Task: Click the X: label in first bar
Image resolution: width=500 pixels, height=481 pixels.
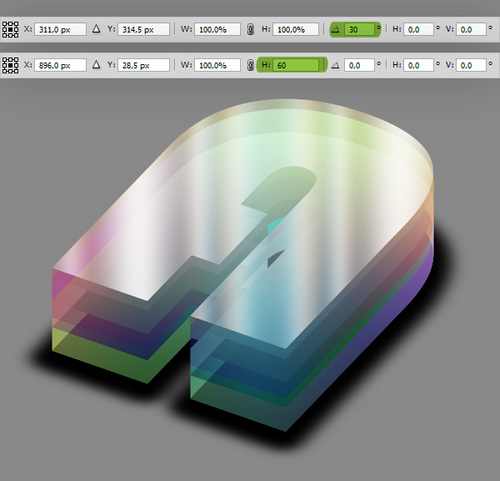Action: coord(28,29)
